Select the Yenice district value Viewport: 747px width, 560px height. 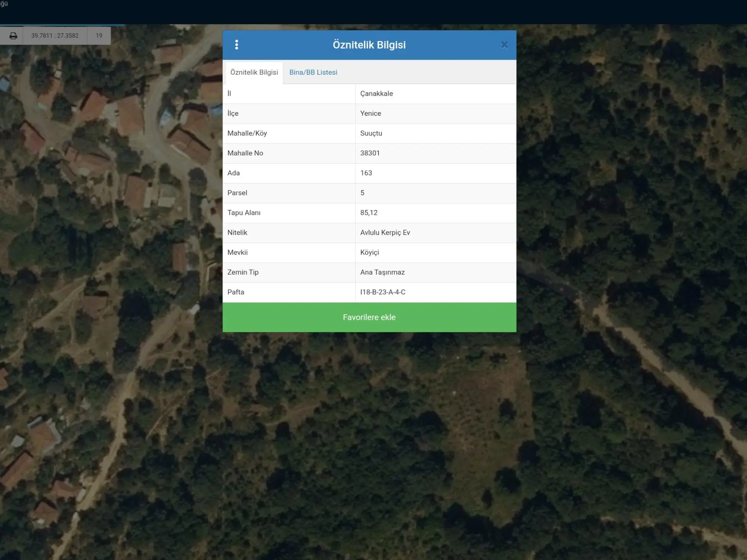click(x=371, y=114)
